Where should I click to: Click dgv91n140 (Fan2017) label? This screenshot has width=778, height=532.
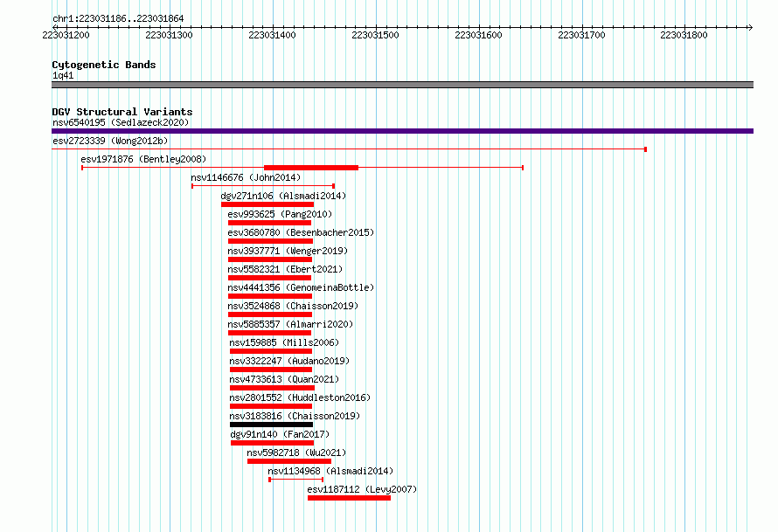pos(280,434)
